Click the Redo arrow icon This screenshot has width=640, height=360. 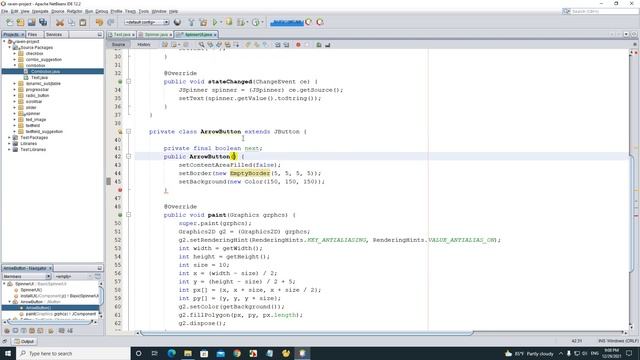pos(111,22)
